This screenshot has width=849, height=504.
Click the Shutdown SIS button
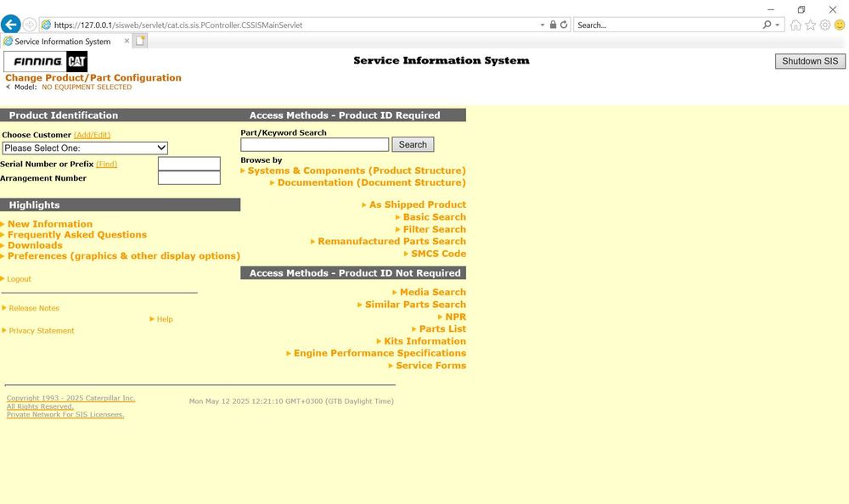click(x=810, y=61)
